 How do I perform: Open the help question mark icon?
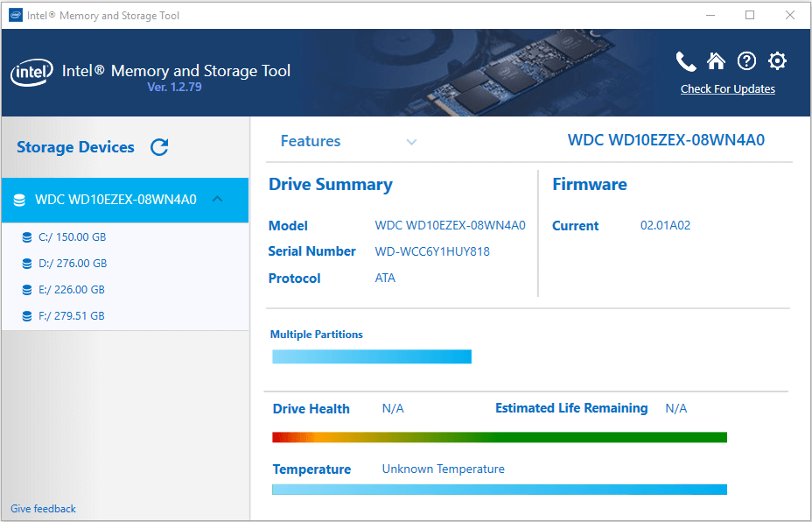click(746, 61)
